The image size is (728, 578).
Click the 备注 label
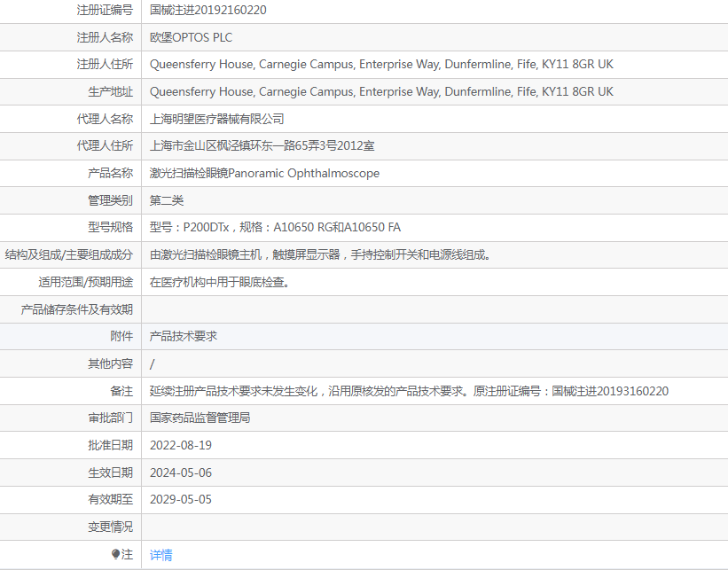pos(121,391)
